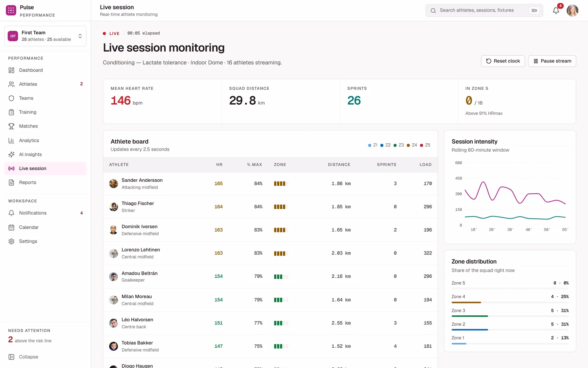The height and width of the screenshot is (368, 588).
Task: Open the notifications bell icon
Action: 556,10
